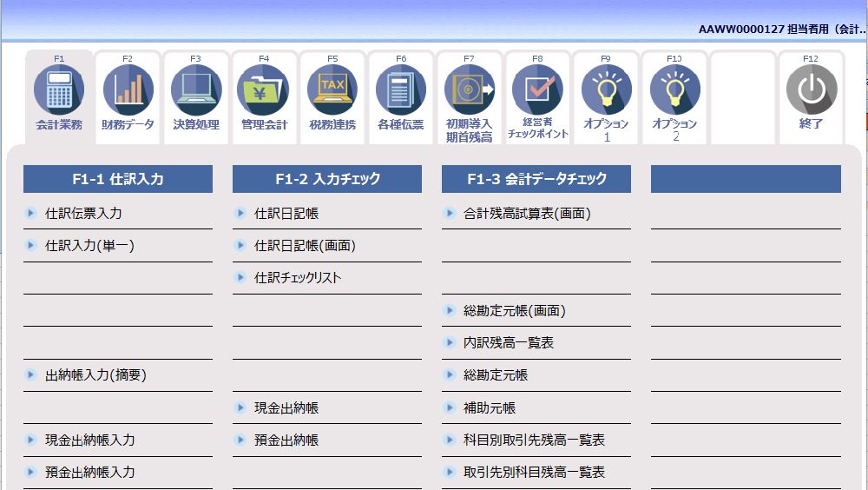Click the arrow bullet beside 内訳残高一覧表
Image resolution: width=868 pixels, height=490 pixels.
[x=450, y=342]
